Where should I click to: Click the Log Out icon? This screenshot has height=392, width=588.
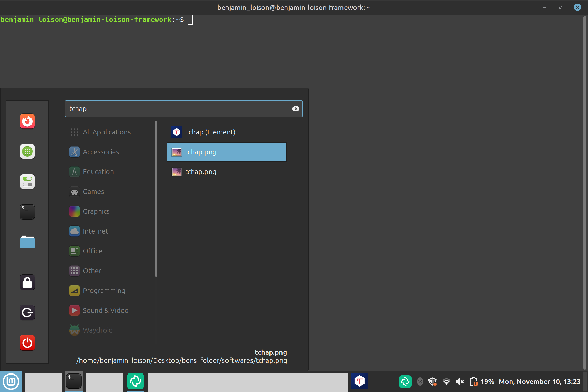pos(27,313)
